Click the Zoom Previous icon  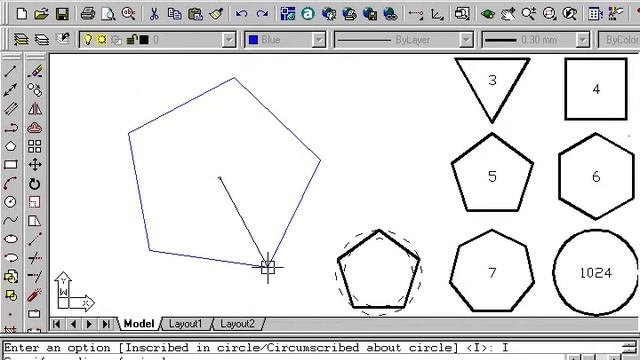pyautogui.click(x=569, y=14)
